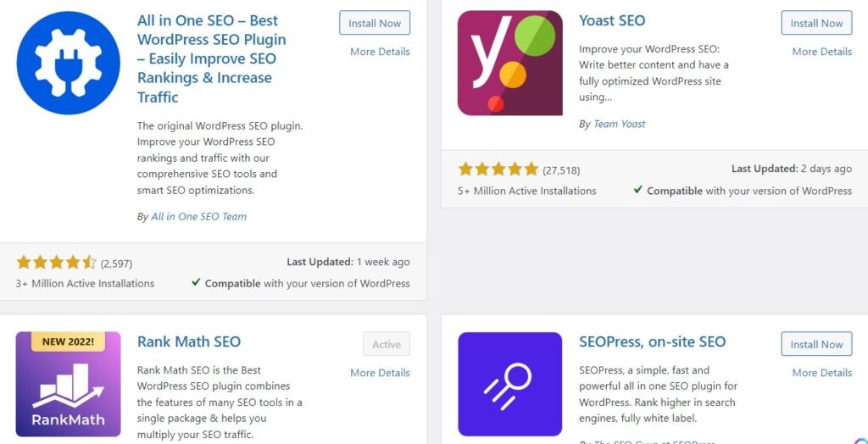
Task: Visit the All in One SEO Team author link
Action: click(x=198, y=216)
